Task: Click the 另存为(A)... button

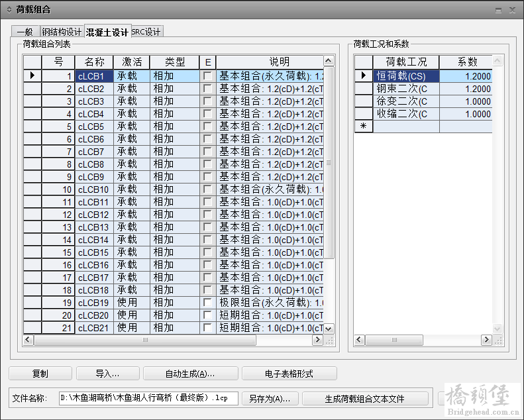Action: pyautogui.click(x=270, y=398)
